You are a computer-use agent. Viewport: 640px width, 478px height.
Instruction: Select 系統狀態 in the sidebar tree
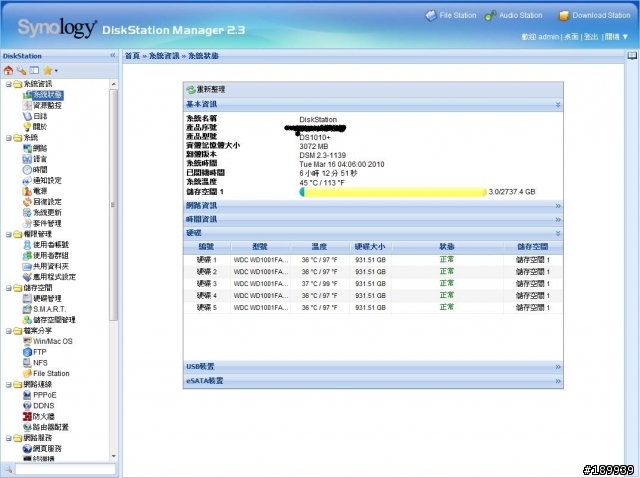point(43,95)
